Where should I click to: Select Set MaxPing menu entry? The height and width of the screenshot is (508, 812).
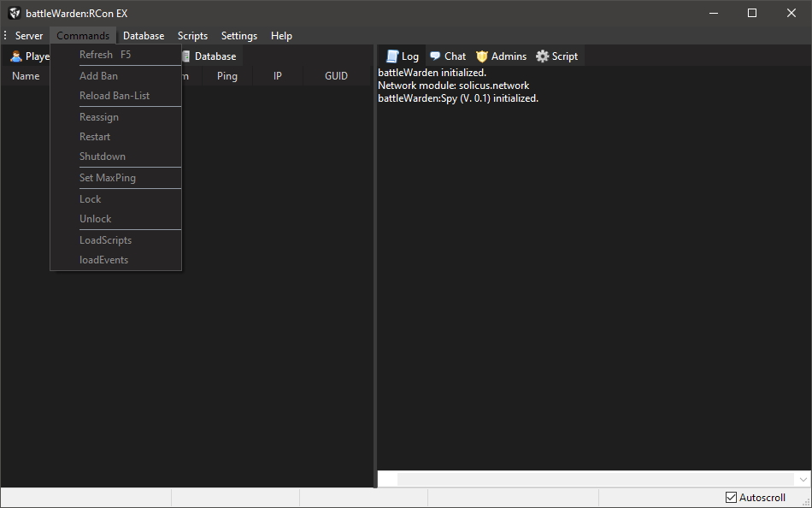pyautogui.click(x=116, y=178)
